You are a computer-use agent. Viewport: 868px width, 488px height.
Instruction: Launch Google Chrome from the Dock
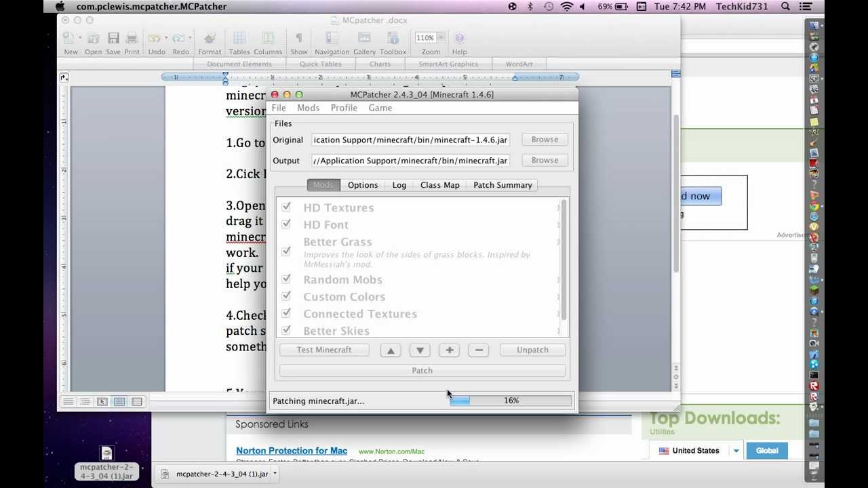(814, 205)
